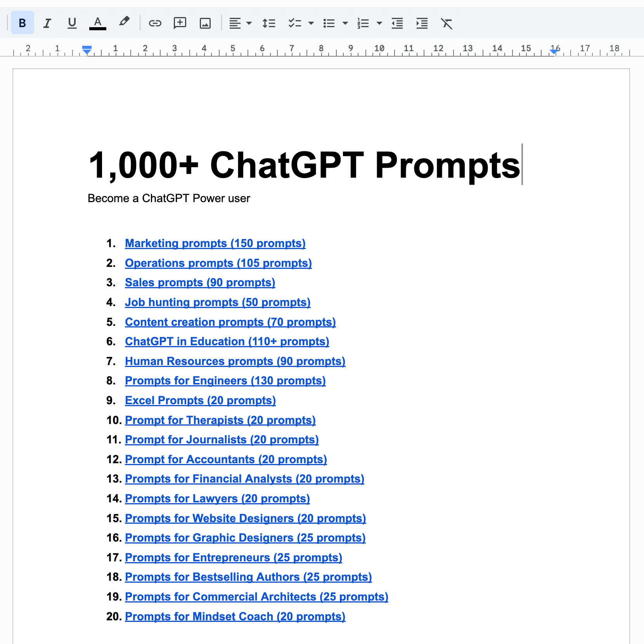The image size is (644, 644).
Task: Click the subtitle text Become a ChatGPT Power user
Action: pos(169,198)
